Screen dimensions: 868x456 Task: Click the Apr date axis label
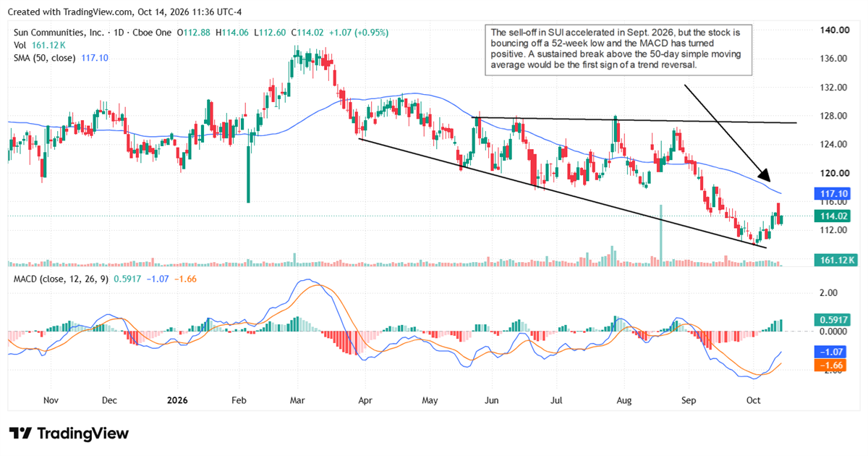pos(366,400)
